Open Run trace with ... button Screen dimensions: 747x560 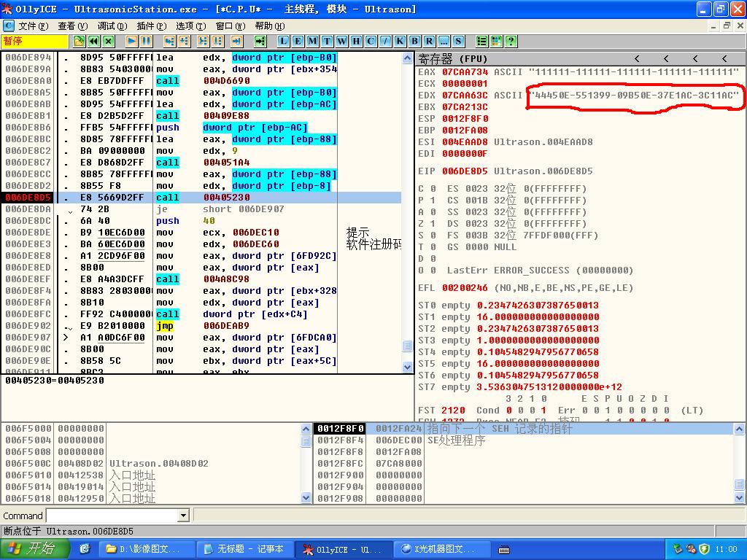(444, 42)
